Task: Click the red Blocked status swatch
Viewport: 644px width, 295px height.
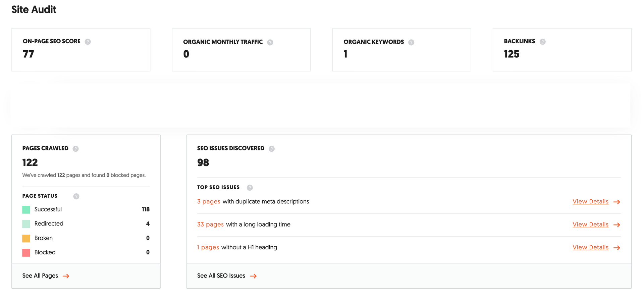Action: (26, 253)
